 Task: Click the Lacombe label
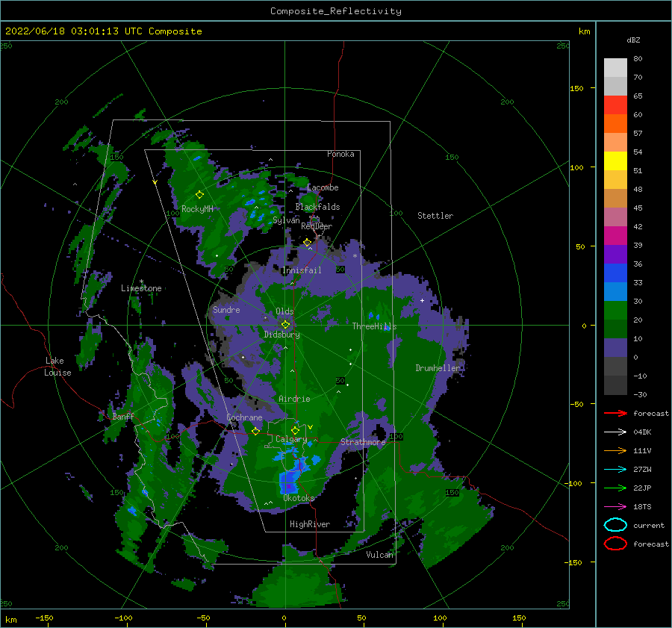(x=323, y=187)
